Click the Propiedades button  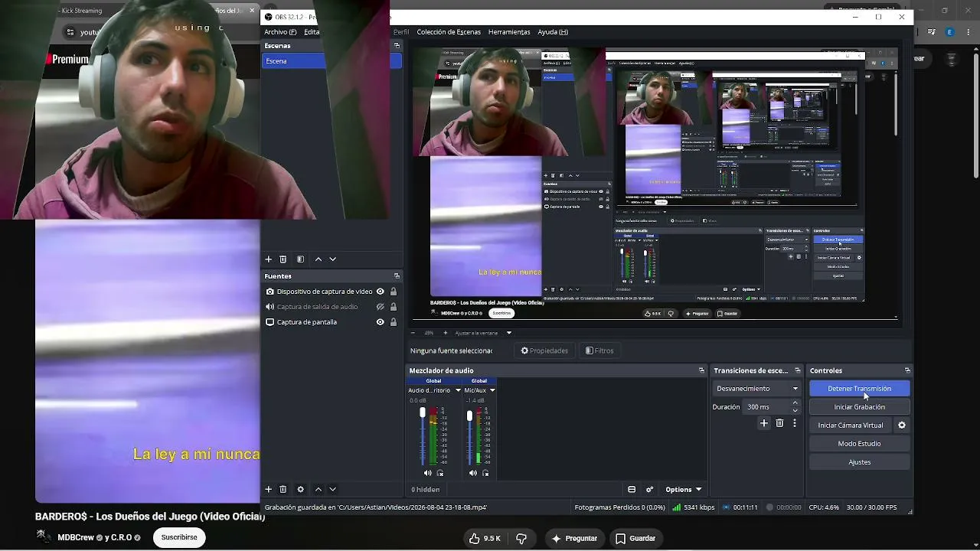point(544,350)
